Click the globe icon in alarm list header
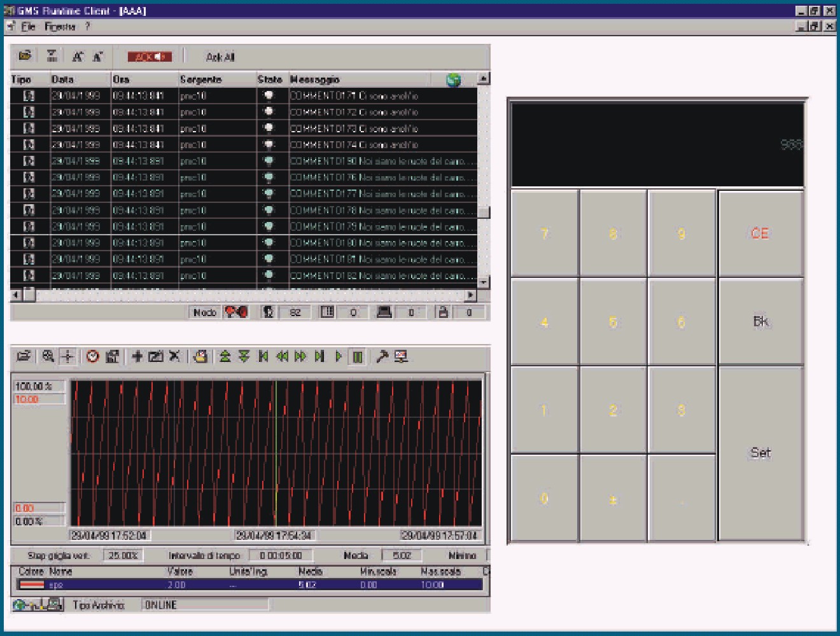 [454, 80]
